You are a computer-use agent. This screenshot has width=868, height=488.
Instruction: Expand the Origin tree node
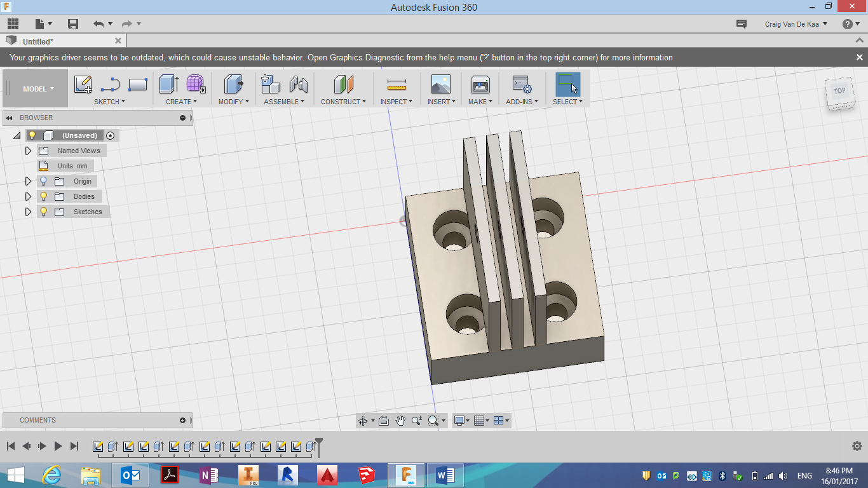(28, 181)
